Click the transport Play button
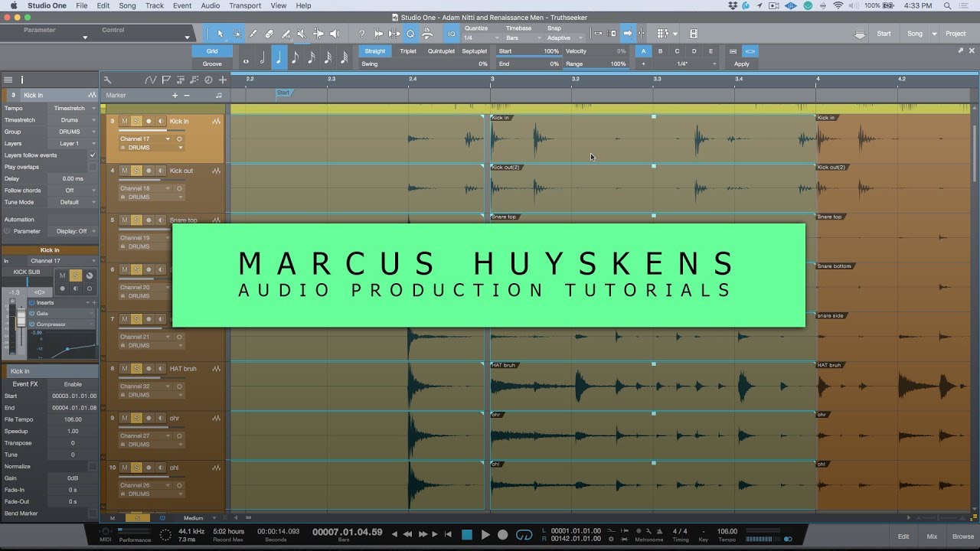Screen dimensions: 980x551 tap(485, 535)
